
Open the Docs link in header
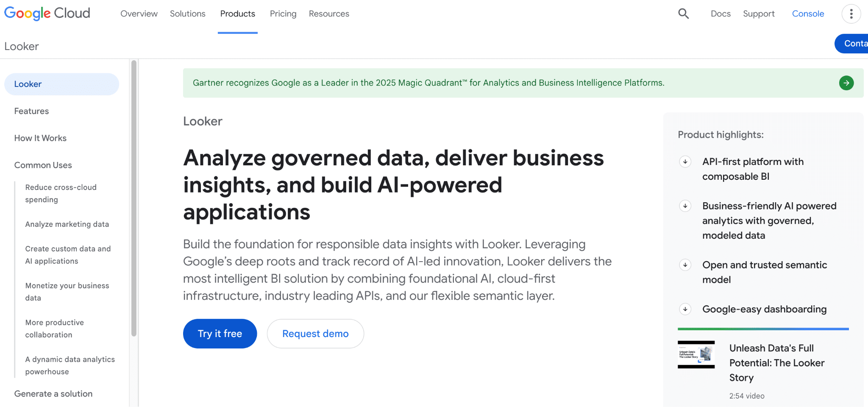coord(721,14)
